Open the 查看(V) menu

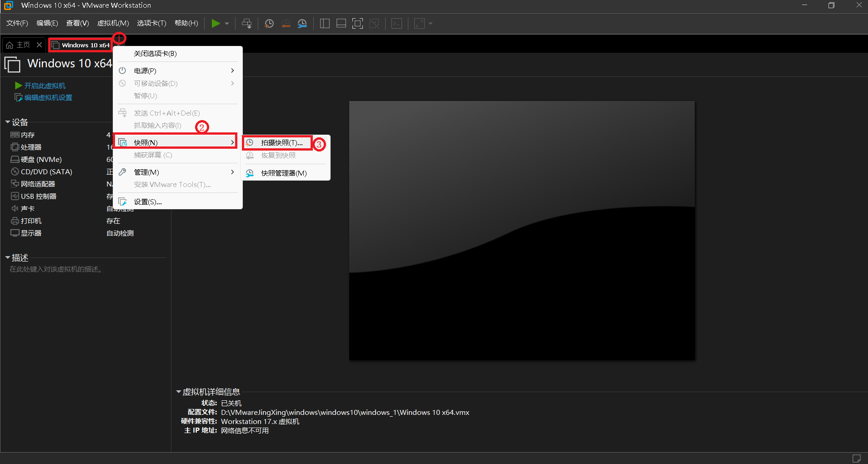[x=77, y=23]
